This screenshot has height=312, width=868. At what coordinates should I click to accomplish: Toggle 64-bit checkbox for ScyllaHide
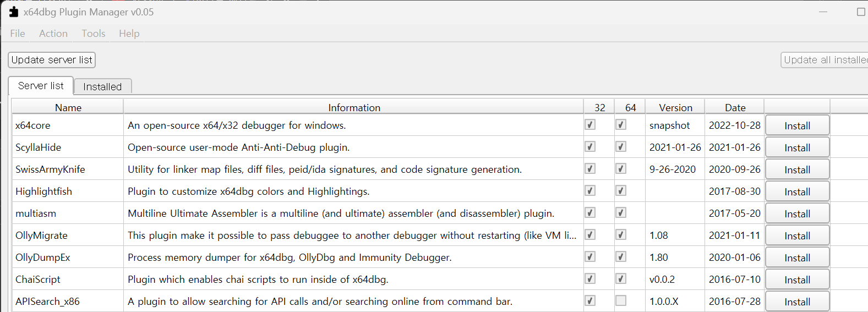[x=621, y=146]
